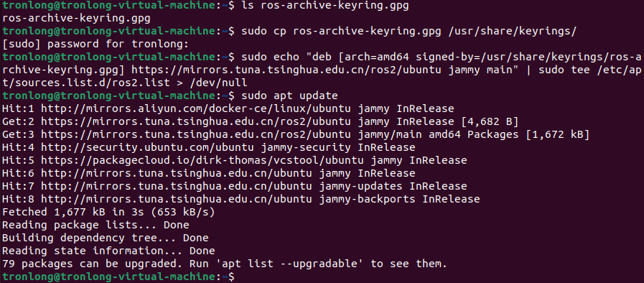Click the 'sudo apt update' command
Viewport: 644px width, 283px height.
tap(289, 96)
